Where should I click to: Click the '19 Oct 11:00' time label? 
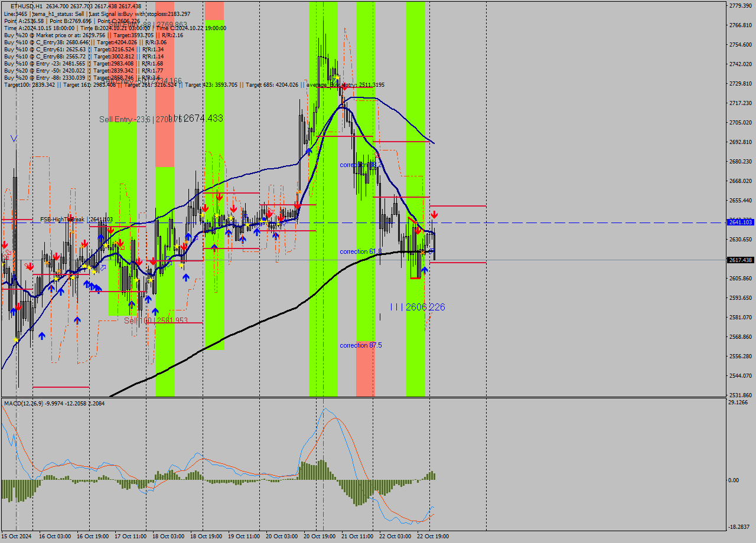(244, 537)
